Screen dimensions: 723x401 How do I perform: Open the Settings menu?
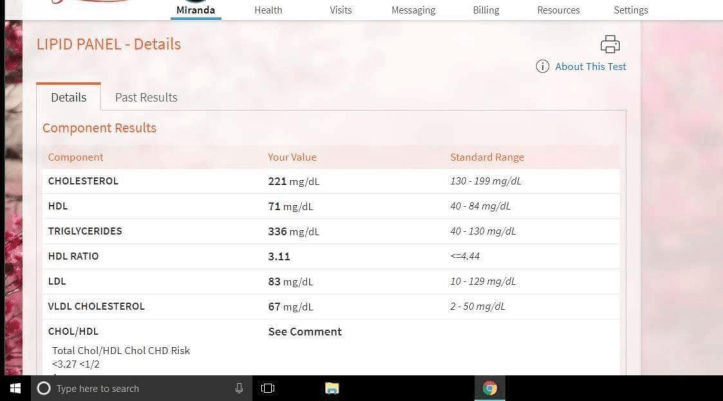pos(630,10)
